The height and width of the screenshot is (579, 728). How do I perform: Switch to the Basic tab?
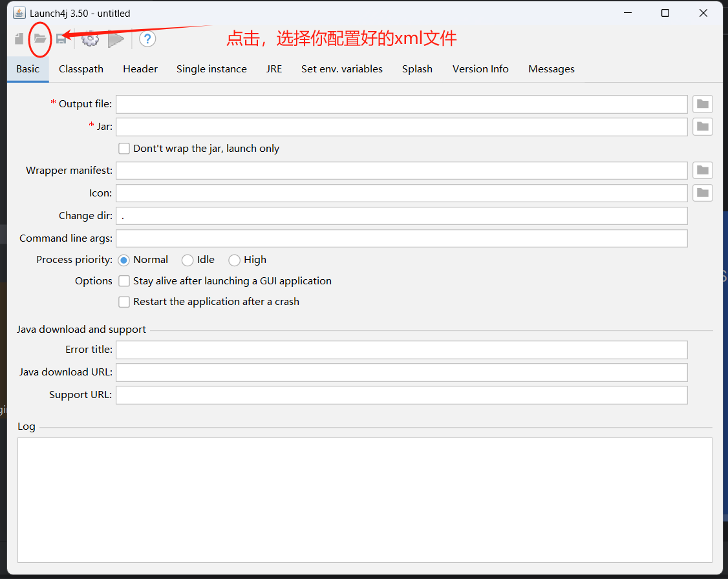click(28, 69)
